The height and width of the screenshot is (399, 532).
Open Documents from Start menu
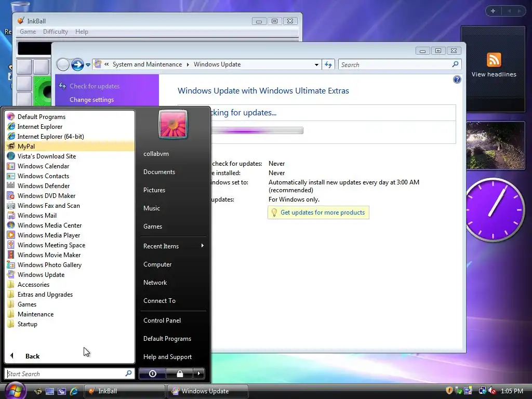tap(159, 171)
